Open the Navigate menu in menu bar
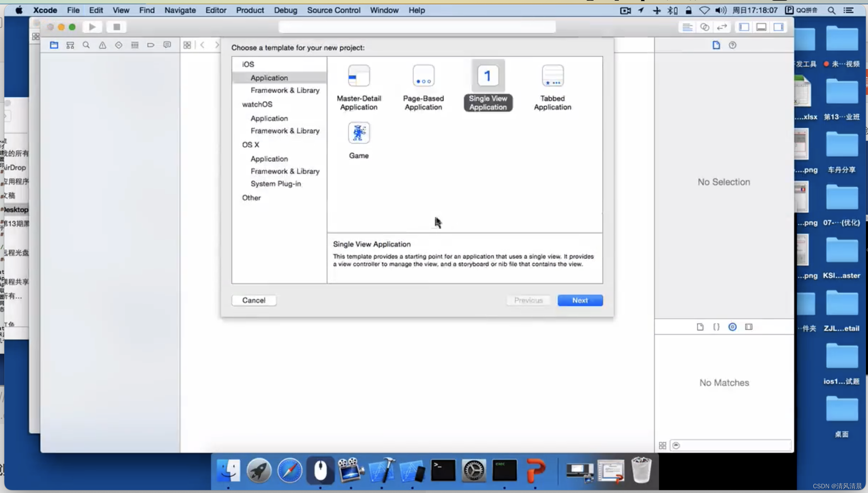The image size is (868, 493). (179, 10)
